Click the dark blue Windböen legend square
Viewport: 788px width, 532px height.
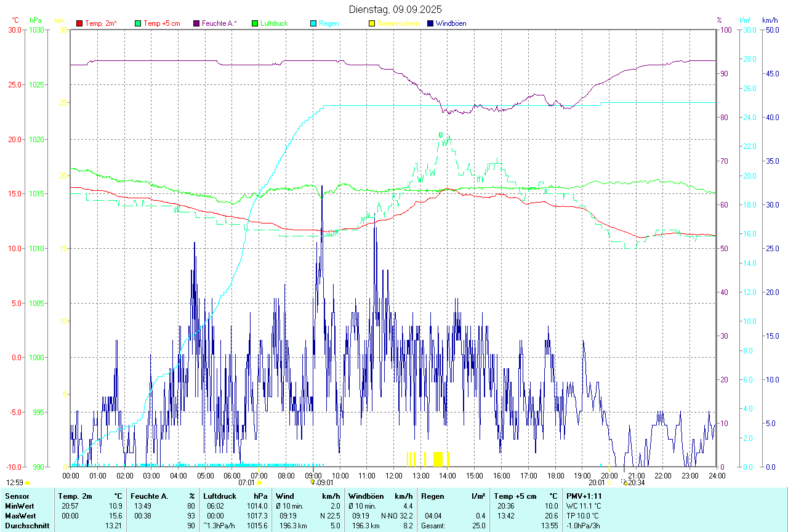click(x=430, y=23)
